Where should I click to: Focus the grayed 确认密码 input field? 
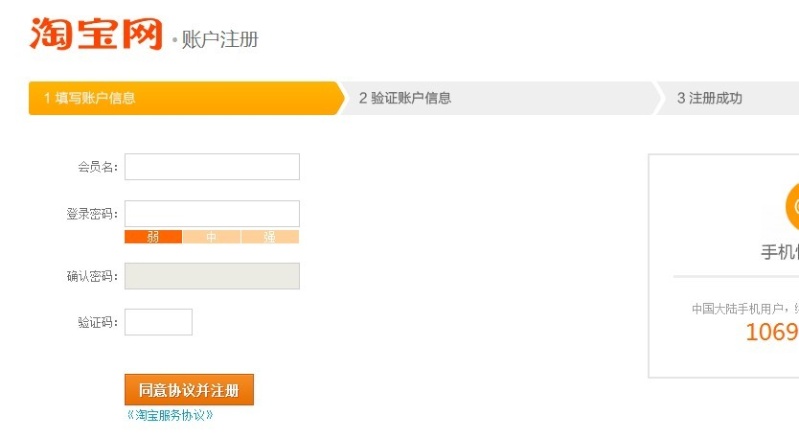[x=212, y=276]
